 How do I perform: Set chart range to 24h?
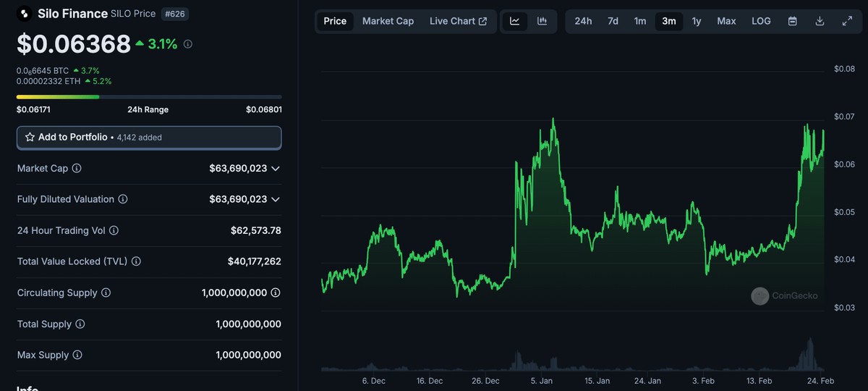[583, 21]
